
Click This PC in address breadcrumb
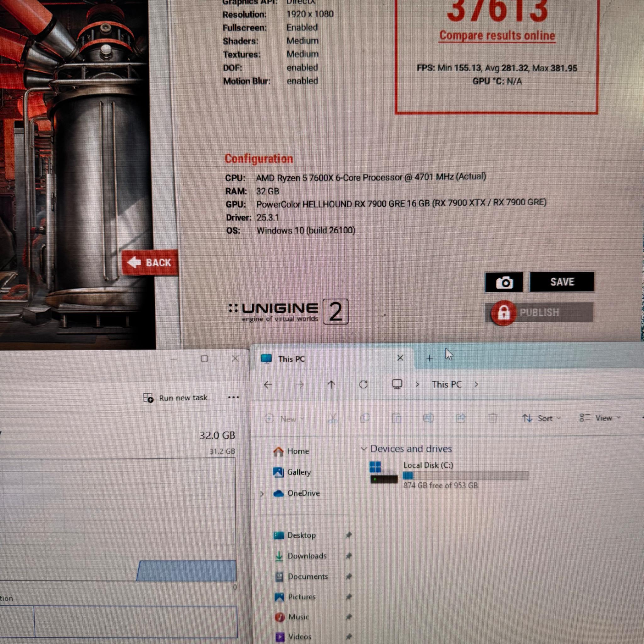[x=446, y=384]
